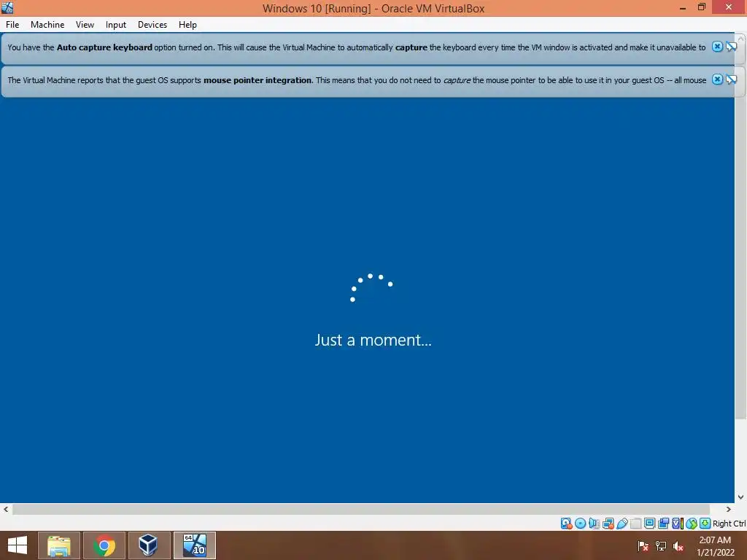Click the hard disk activity status icon
Viewport: 747px width, 560px height.
[566, 524]
